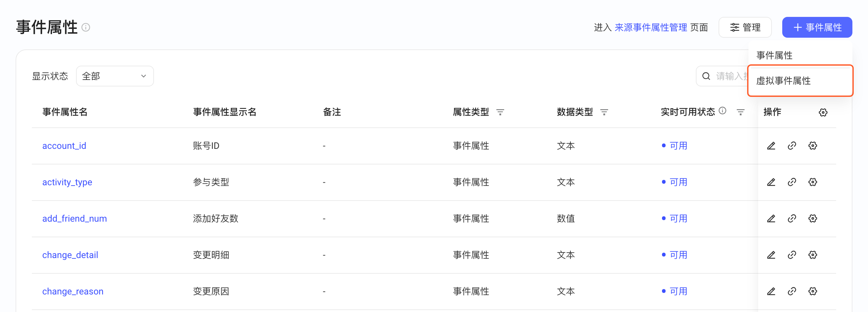This screenshot has height=312, width=868.
Task: Open the change_reason property link
Action: (x=73, y=292)
